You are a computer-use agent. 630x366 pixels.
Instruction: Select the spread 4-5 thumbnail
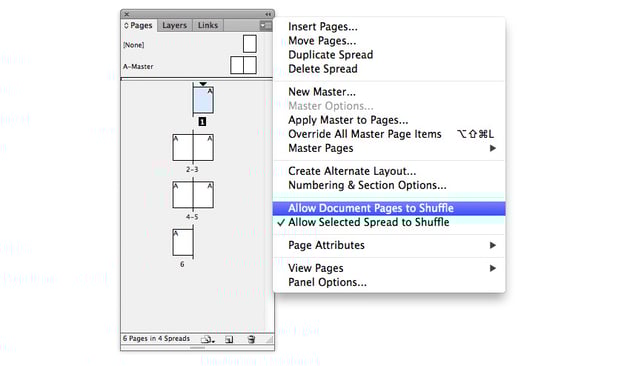(193, 194)
